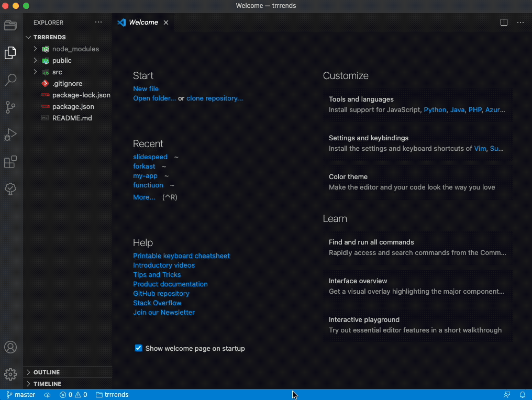The width and height of the screenshot is (532, 400).
Task: Click the Open folder... link
Action: tap(154, 98)
